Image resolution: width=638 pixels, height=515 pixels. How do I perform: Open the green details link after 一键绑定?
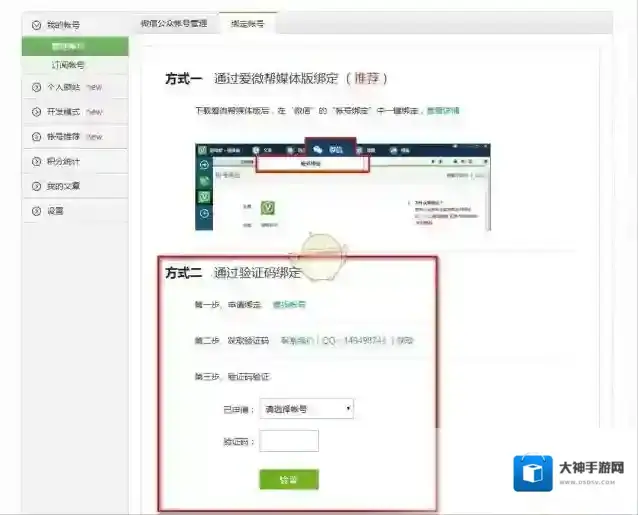pos(443,111)
